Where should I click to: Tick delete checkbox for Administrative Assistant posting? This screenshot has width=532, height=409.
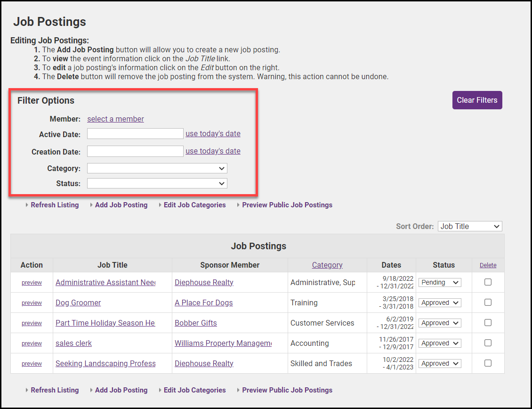(488, 282)
